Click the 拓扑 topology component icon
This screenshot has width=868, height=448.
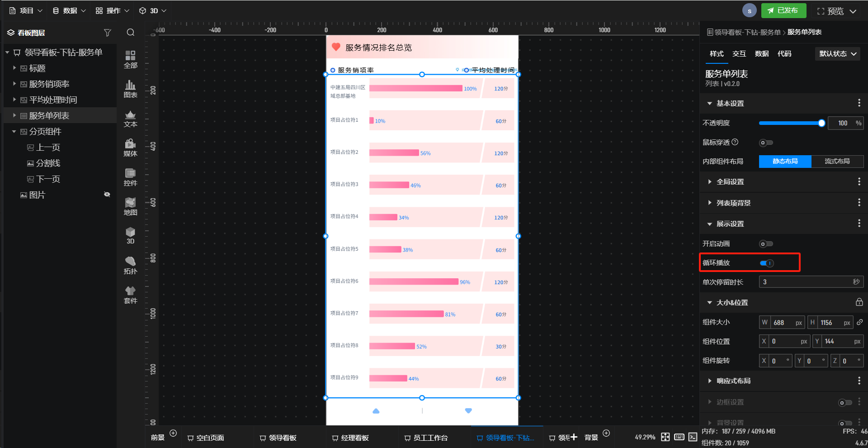[x=130, y=265]
